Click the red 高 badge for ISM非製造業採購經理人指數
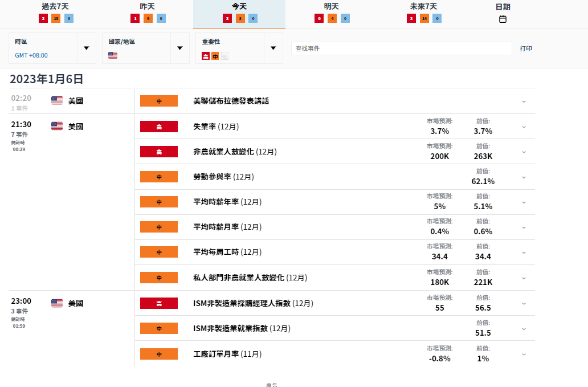The height and width of the screenshot is (387, 588). (x=159, y=303)
